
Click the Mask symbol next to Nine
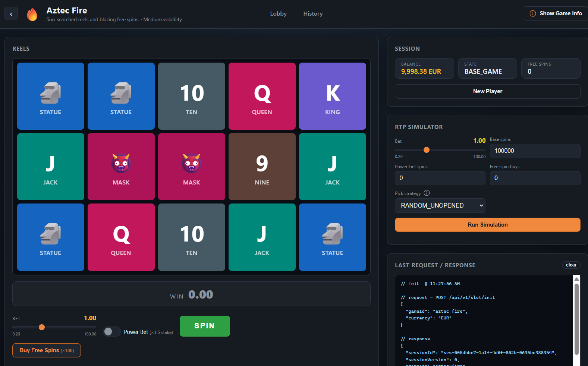[x=192, y=167]
